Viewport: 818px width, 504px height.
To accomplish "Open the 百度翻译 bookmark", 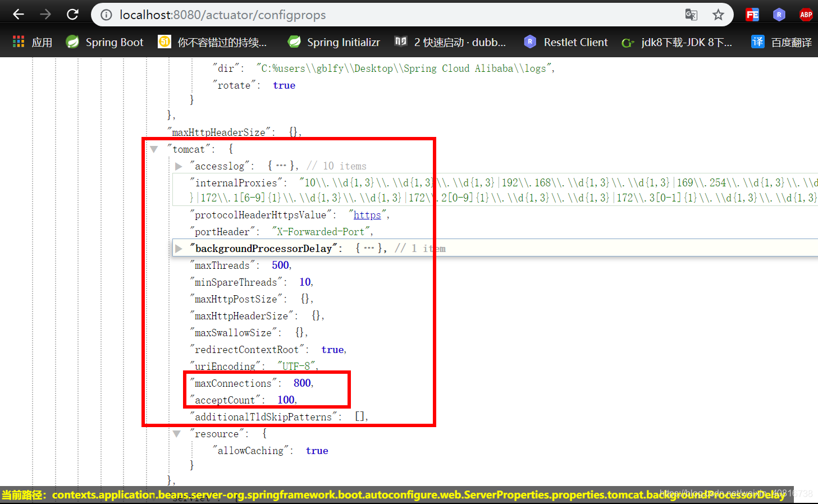I will point(782,42).
